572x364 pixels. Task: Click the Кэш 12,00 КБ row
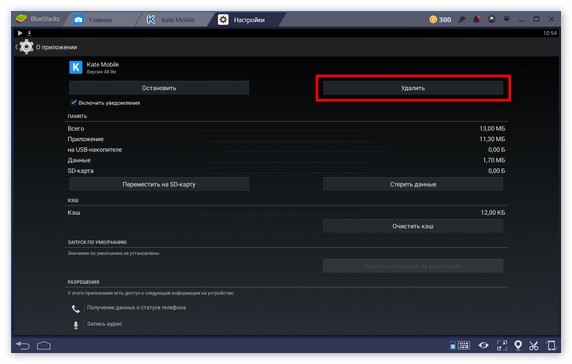point(286,213)
